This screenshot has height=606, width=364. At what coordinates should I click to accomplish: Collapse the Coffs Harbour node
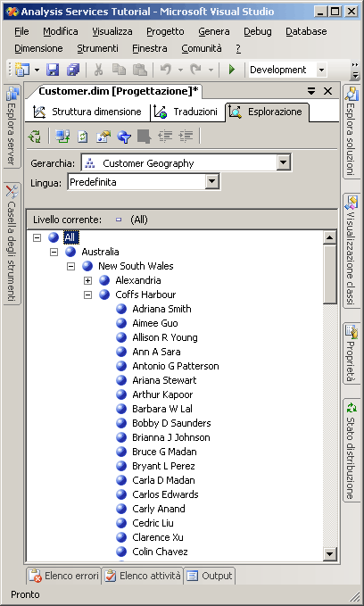pyautogui.click(x=88, y=295)
